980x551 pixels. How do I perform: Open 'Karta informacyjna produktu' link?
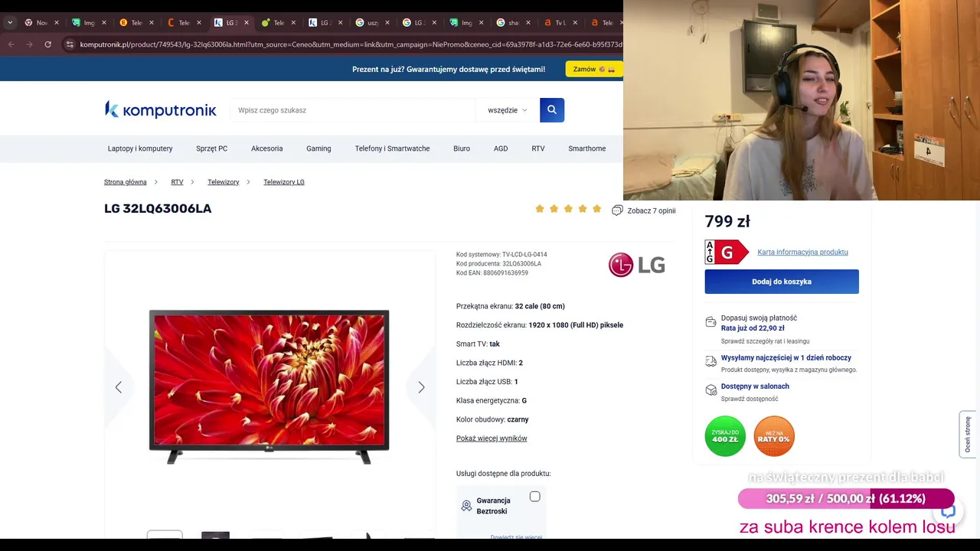pyautogui.click(x=802, y=252)
